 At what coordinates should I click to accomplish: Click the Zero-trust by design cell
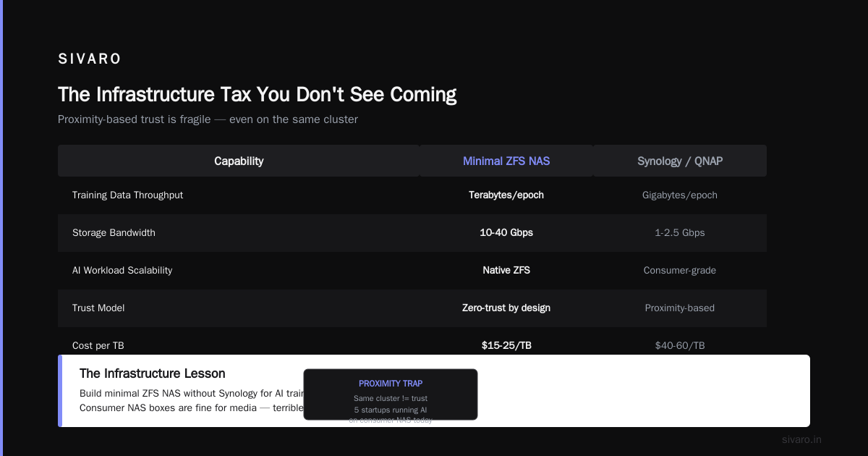coord(506,308)
